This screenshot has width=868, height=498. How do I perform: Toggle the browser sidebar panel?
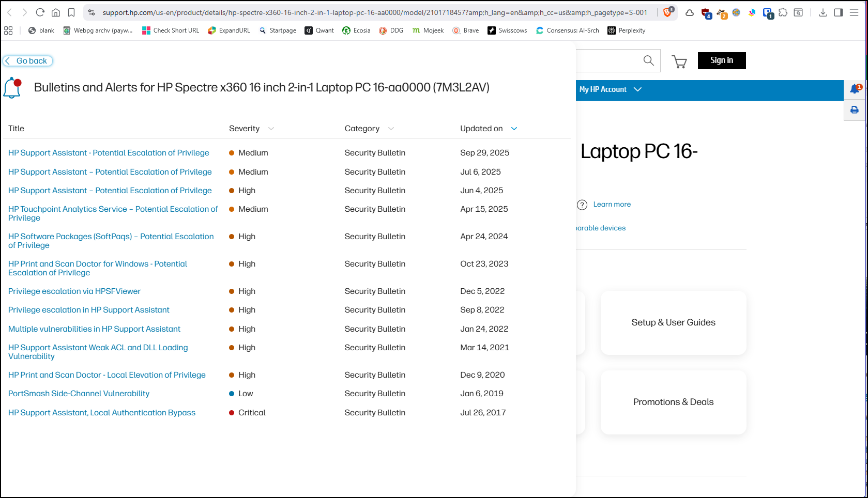[x=838, y=12]
